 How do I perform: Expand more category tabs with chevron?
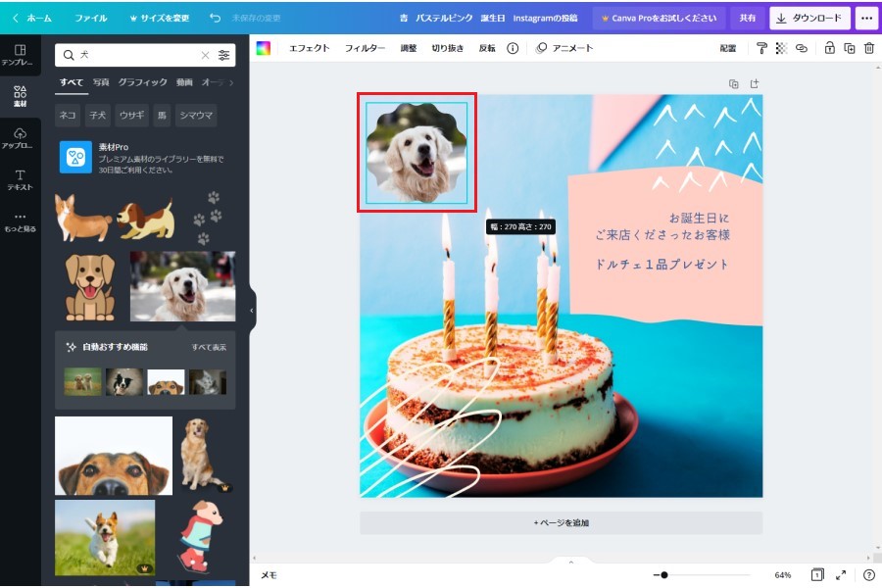tap(231, 82)
